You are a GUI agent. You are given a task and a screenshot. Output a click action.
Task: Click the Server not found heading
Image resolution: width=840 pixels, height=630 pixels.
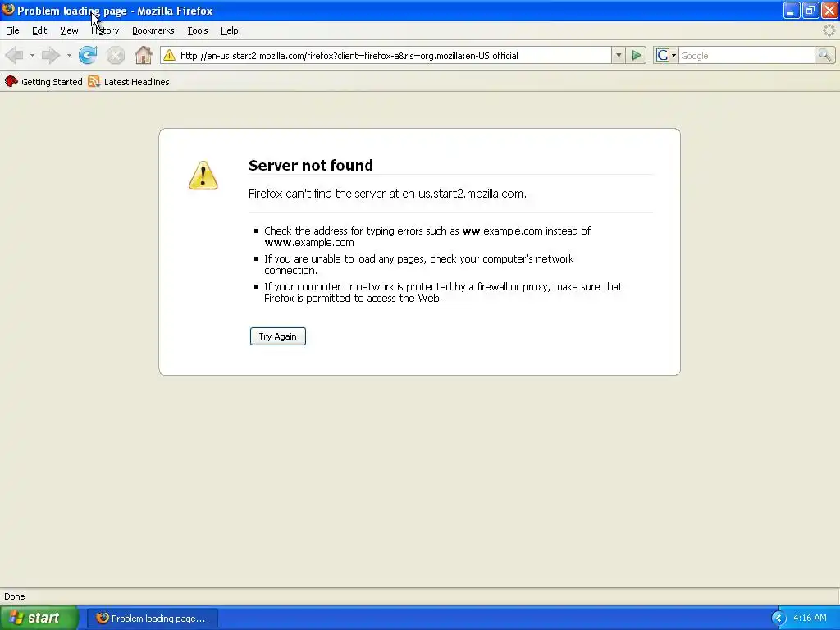point(311,165)
